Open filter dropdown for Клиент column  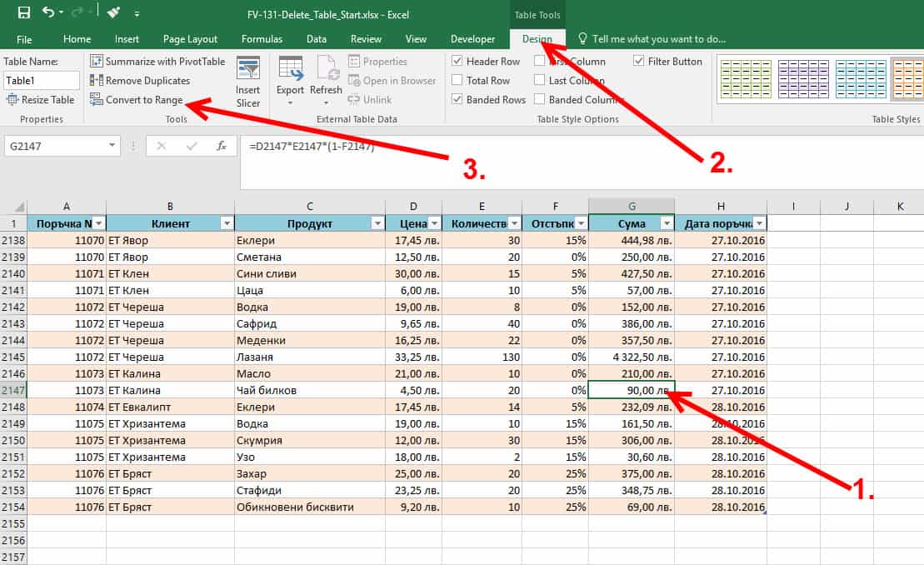click(227, 223)
